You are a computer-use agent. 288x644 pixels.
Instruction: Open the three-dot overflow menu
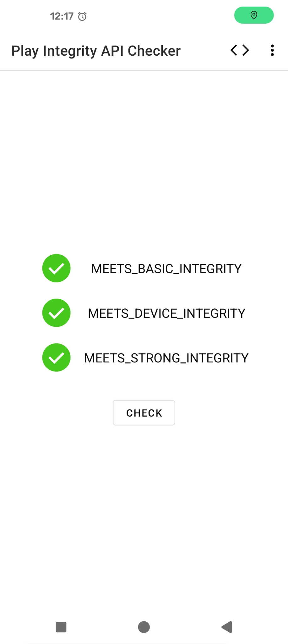[272, 50]
